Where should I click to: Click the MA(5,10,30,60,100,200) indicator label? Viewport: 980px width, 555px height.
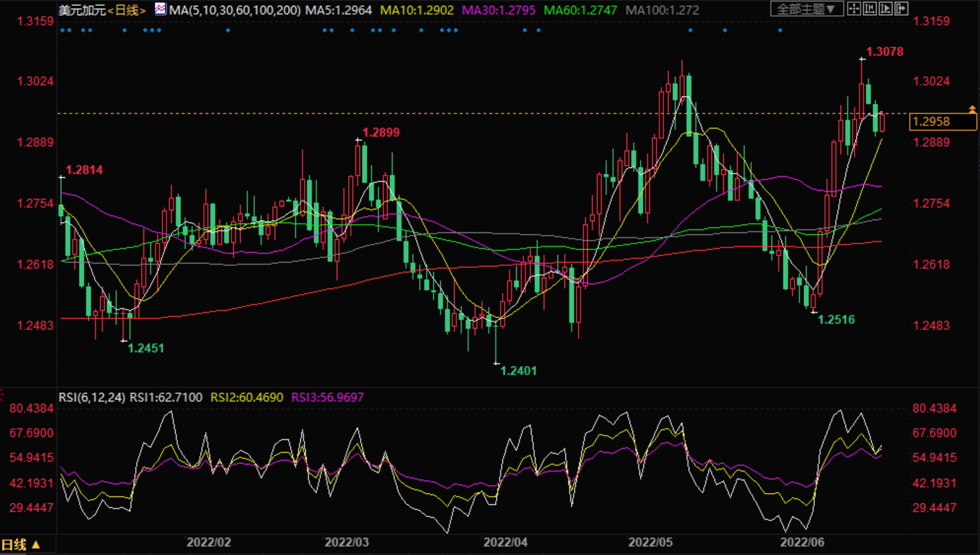[235, 10]
